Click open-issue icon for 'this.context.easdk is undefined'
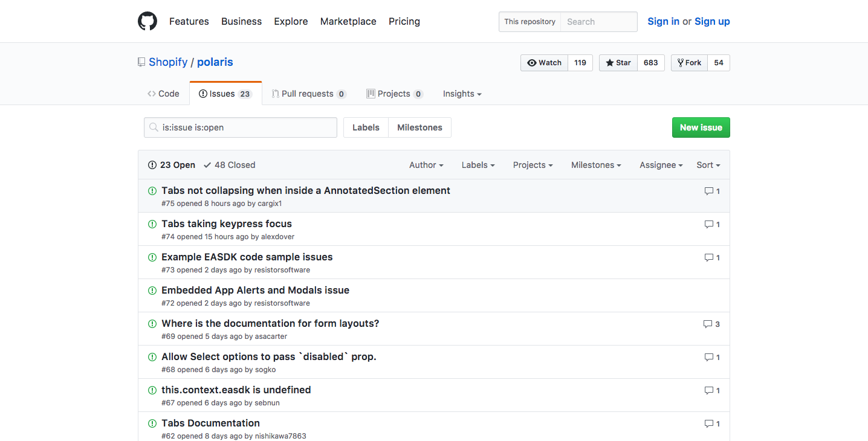This screenshot has width=868, height=441. 152,390
